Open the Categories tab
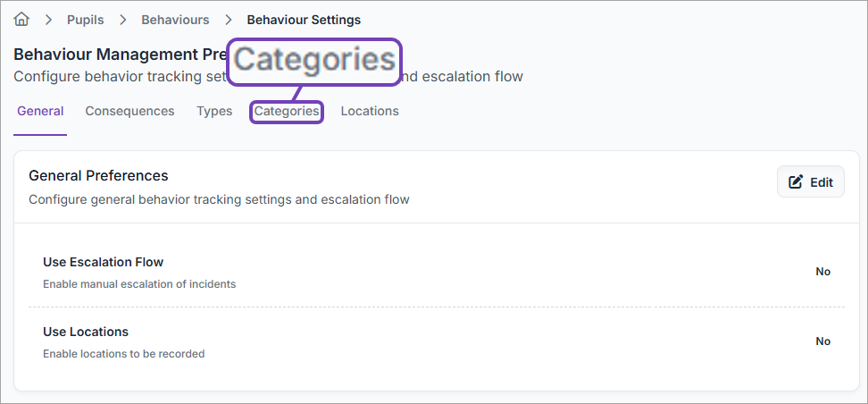Screen dimensions: 868x404 click(x=286, y=112)
